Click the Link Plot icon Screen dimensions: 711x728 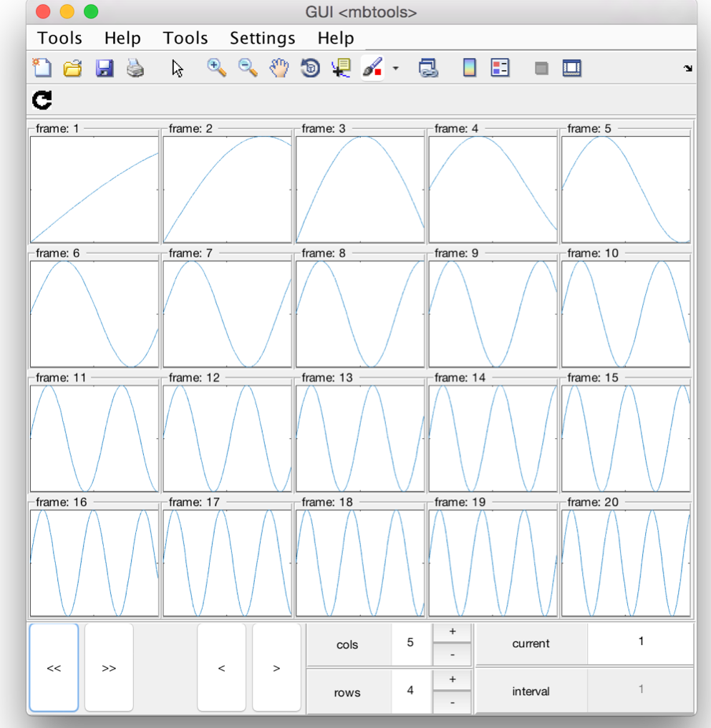tap(427, 68)
